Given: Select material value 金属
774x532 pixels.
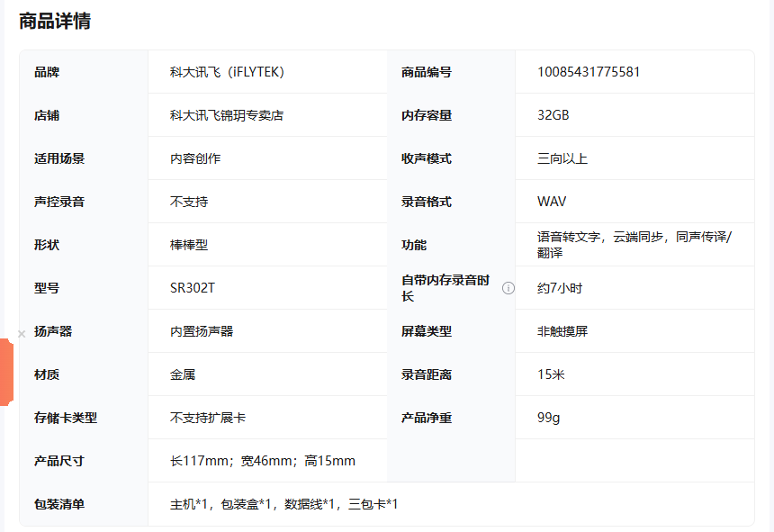Looking at the screenshot, I should (182, 374).
